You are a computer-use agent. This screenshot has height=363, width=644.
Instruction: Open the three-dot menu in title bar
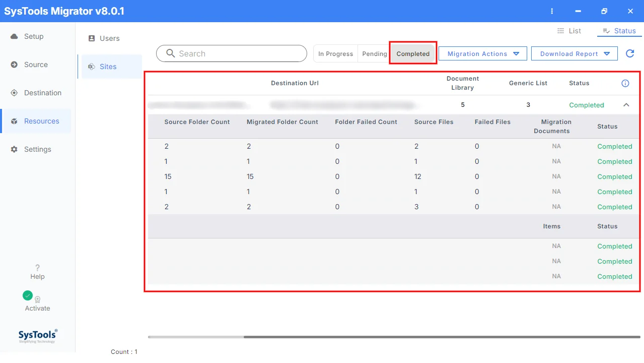tap(552, 11)
